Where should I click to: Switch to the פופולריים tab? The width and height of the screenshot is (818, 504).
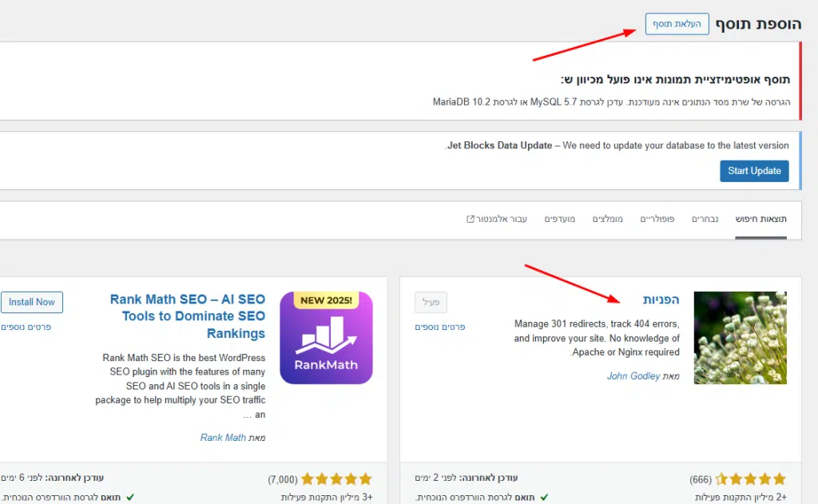(657, 219)
